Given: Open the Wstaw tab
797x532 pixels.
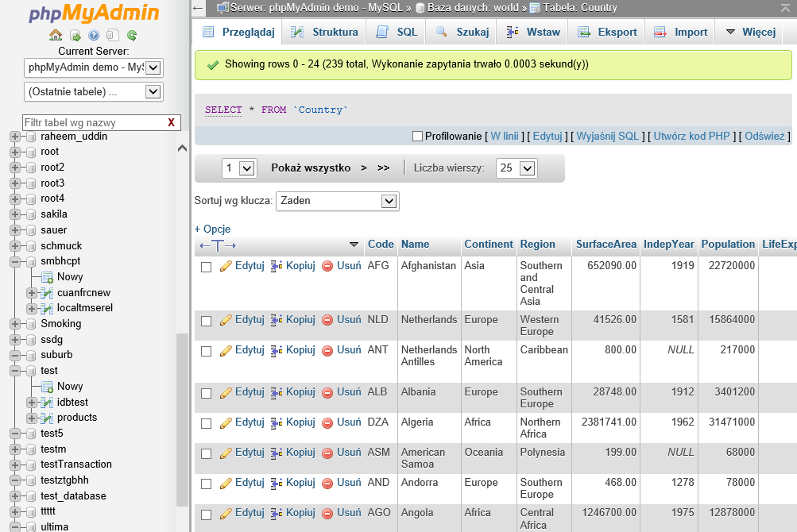Looking at the screenshot, I should coord(533,32).
